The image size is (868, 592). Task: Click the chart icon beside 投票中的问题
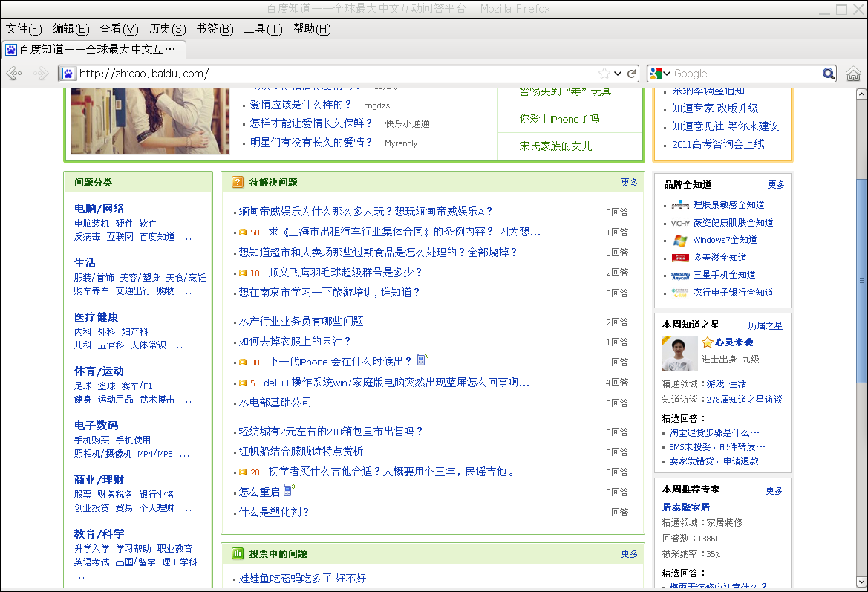click(x=238, y=553)
